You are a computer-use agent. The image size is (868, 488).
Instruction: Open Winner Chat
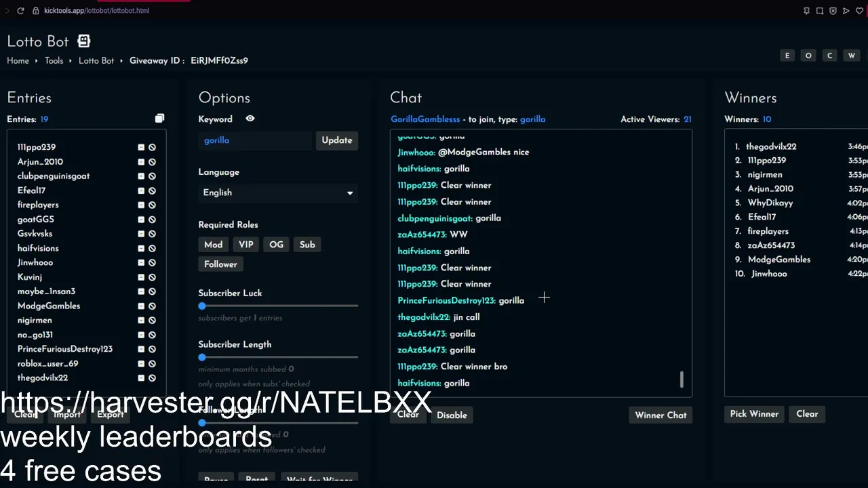(660, 415)
